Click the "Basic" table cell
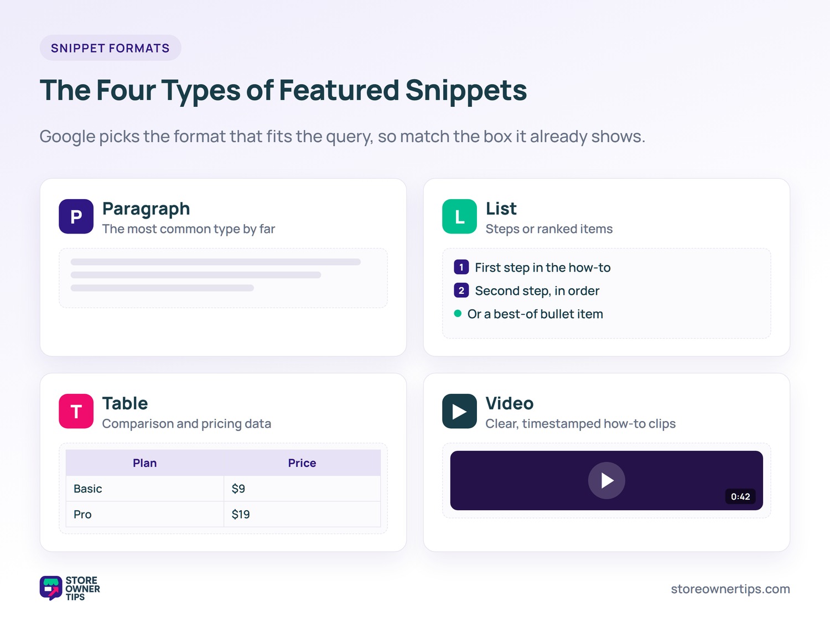Image resolution: width=830 pixels, height=644 pixels. [x=145, y=489]
